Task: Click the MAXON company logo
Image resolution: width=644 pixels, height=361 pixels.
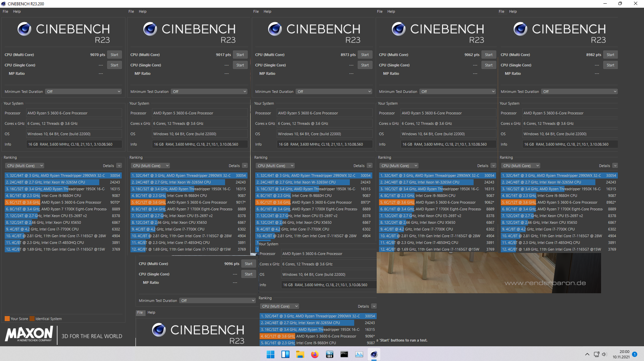Action: click(x=29, y=334)
